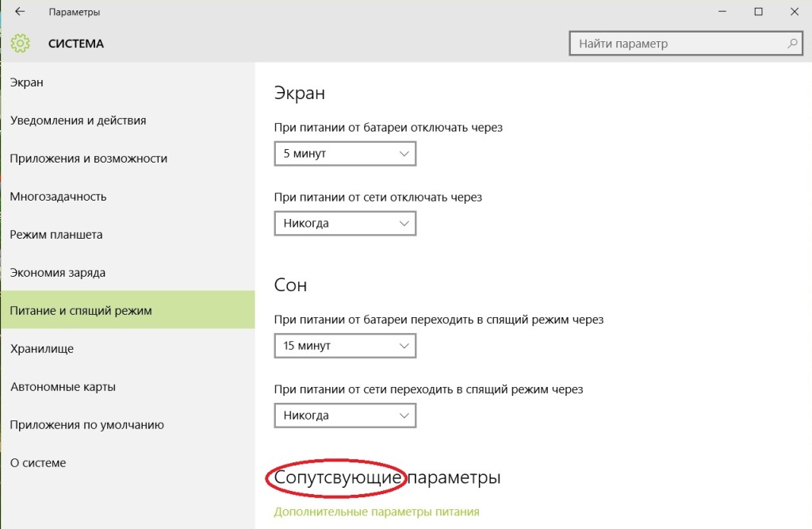The image size is (812, 529).
Task: Open plugged-in screen-off dropdown set to Никогда
Action: point(345,224)
